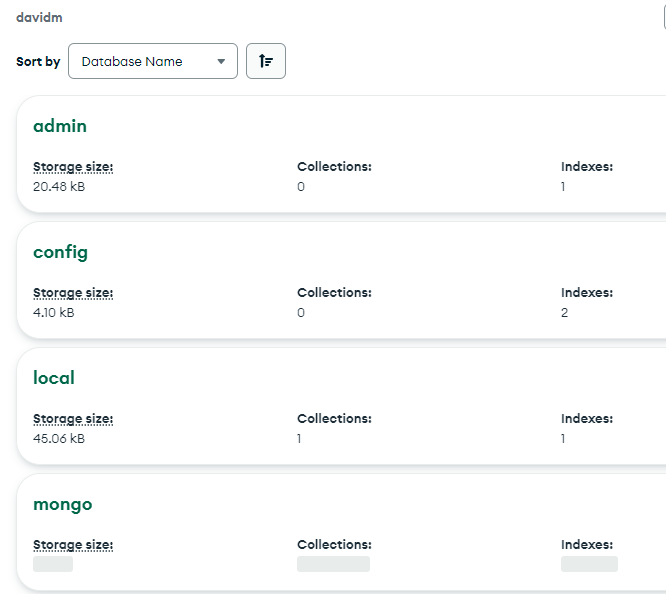Select the local database name
This screenshot has height=594, width=666.
point(54,378)
